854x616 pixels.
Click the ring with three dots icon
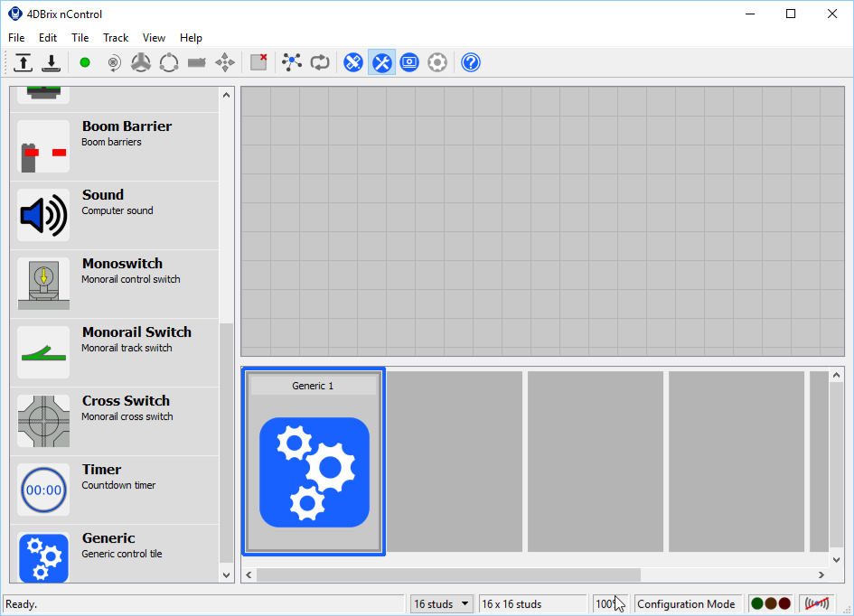coord(169,62)
